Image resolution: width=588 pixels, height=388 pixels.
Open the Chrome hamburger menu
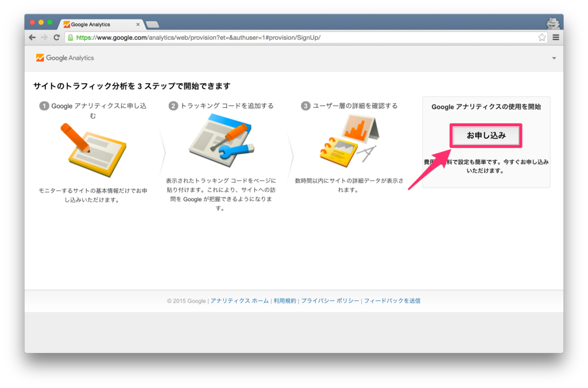tap(556, 37)
